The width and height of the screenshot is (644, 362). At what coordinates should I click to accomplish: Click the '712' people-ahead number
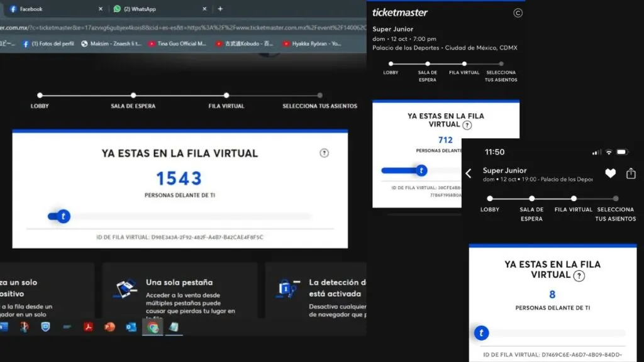point(446,140)
